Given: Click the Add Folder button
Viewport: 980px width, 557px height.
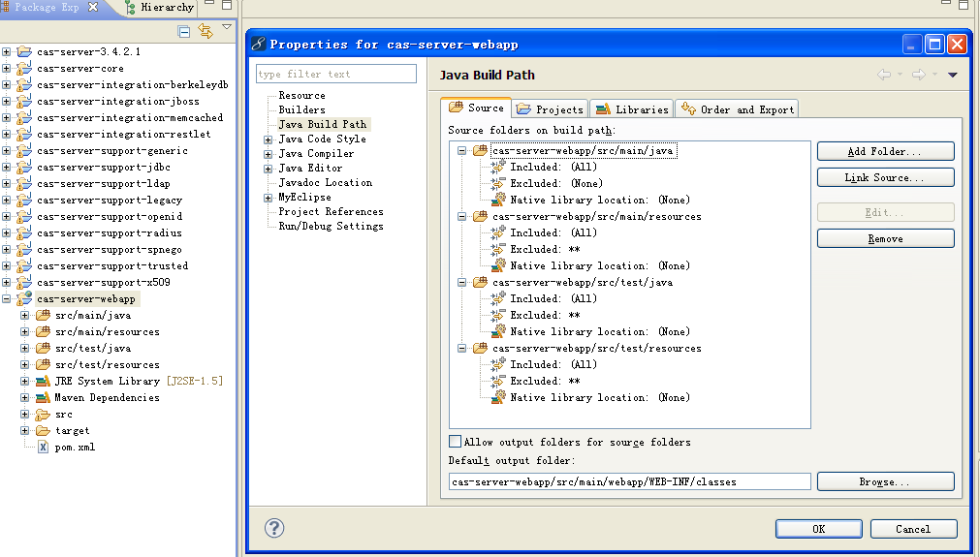Looking at the screenshot, I should (886, 151).
